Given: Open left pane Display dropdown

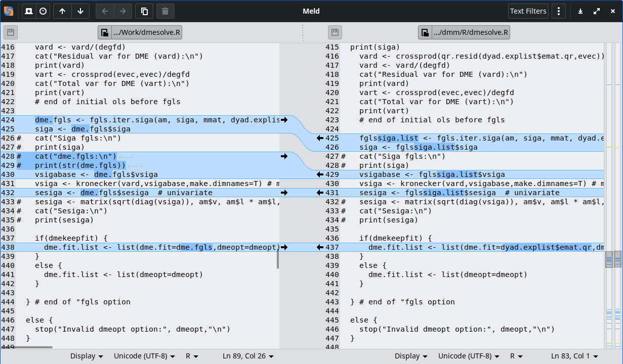Looking at the screenshot, I should (x=87, y=356).
